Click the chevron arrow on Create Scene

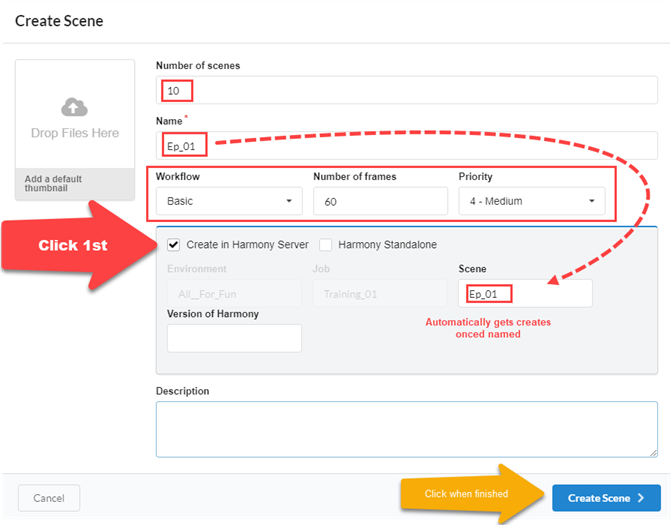pyautogui.click(x=639, y=498)
